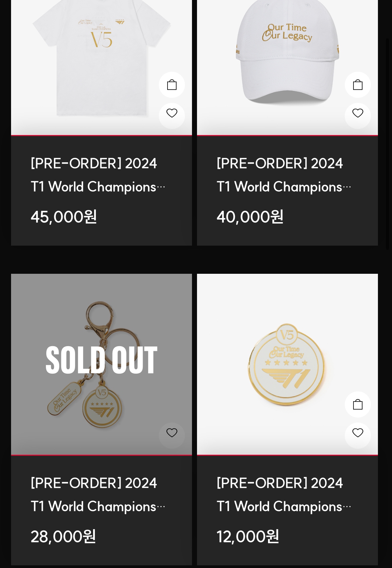Open title of the 28,000원 product
This screenshot has width=392, height=568.
click(98, 495)
